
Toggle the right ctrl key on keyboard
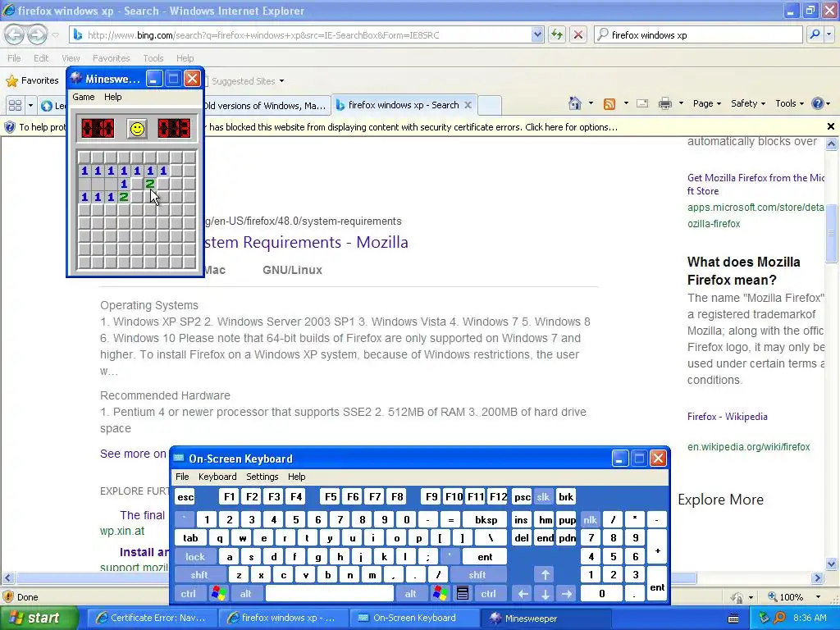pos(488,593)
